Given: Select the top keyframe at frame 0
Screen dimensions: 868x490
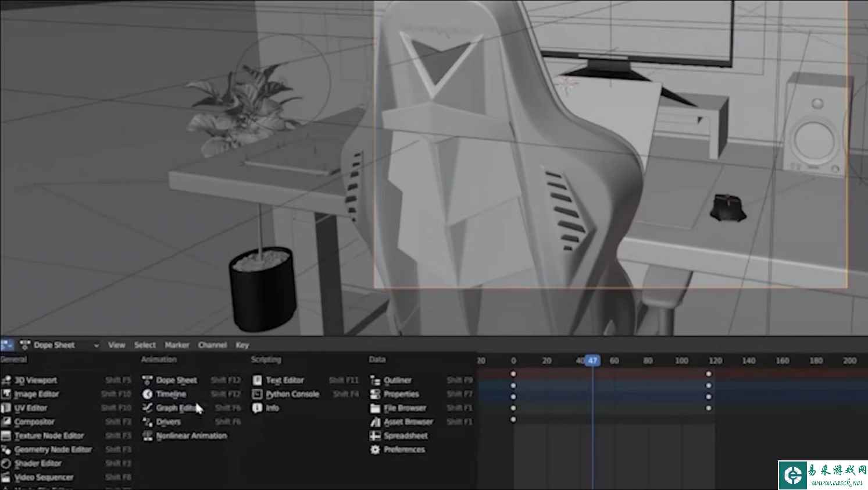Looking at the screenshot, I should [x=513, y=374].
